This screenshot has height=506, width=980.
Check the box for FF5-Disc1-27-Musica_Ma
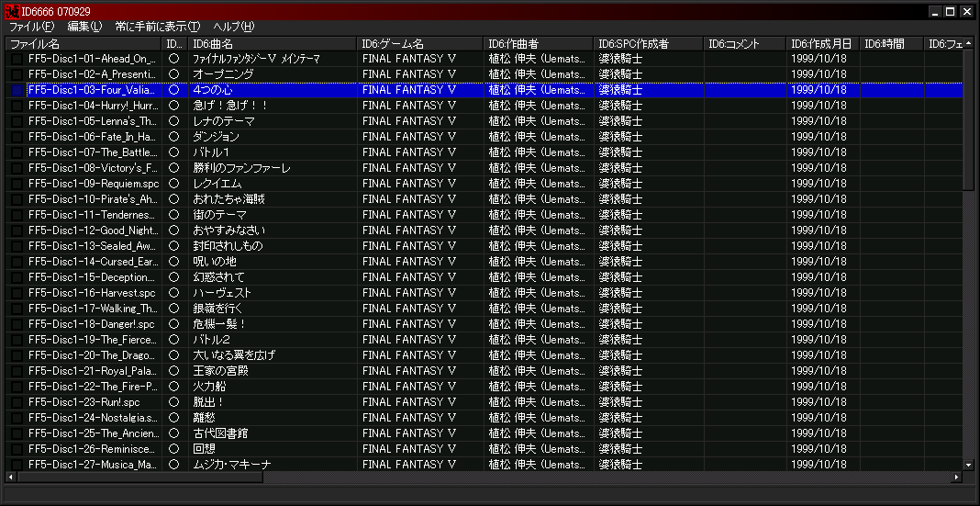pos(17,465)
